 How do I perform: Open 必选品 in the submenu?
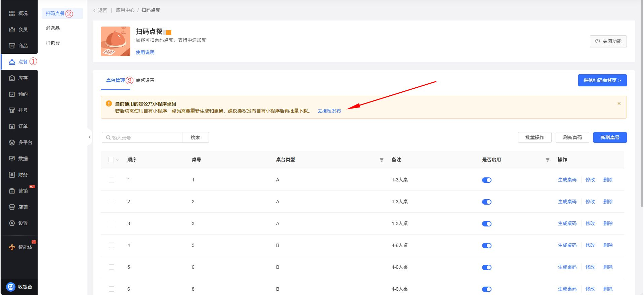[x=53, y=28]
